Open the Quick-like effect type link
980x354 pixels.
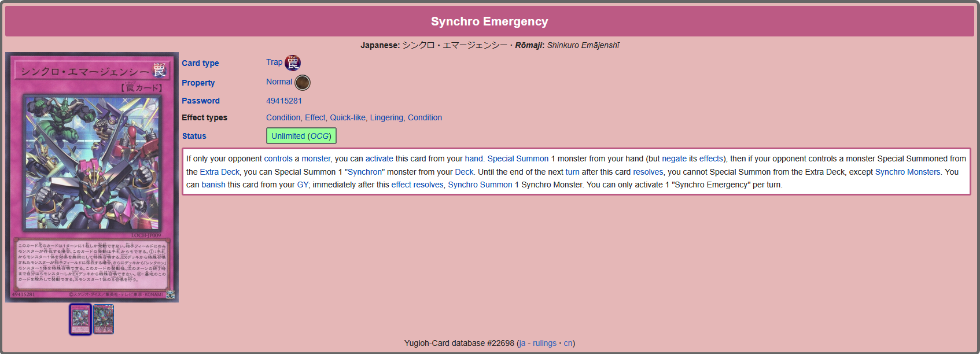(348, 117)
